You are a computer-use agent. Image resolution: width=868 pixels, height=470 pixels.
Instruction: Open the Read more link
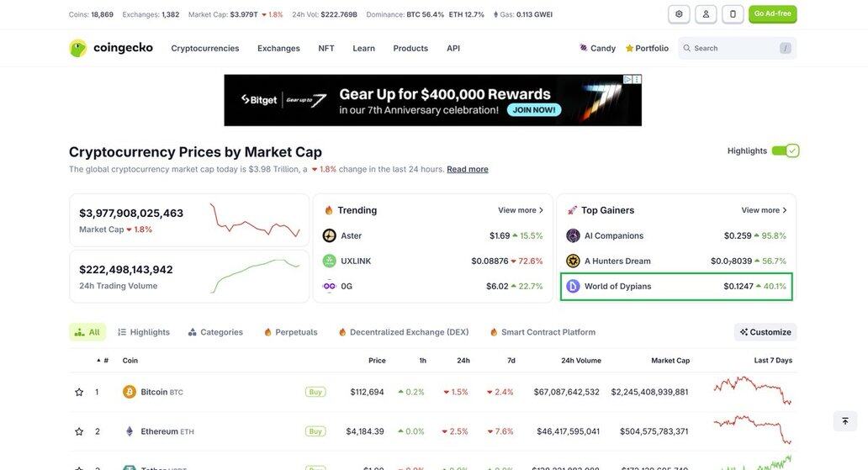[x=467, y=169]
